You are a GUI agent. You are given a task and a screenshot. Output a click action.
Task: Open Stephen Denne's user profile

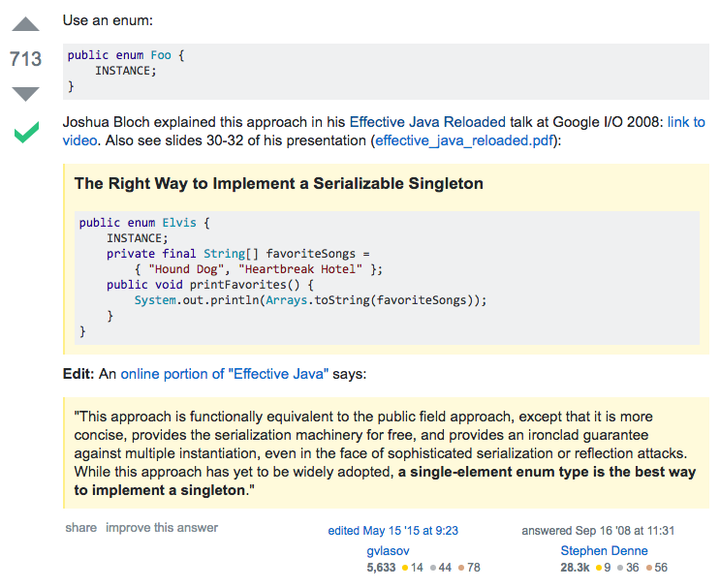[x=604, y=550]
